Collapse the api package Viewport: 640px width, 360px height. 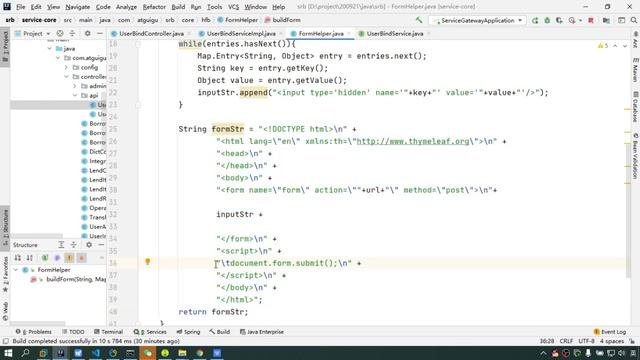coord(75,96)
